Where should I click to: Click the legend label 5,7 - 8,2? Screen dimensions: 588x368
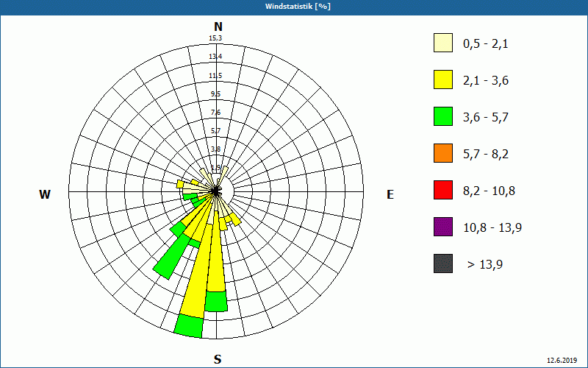486,155
